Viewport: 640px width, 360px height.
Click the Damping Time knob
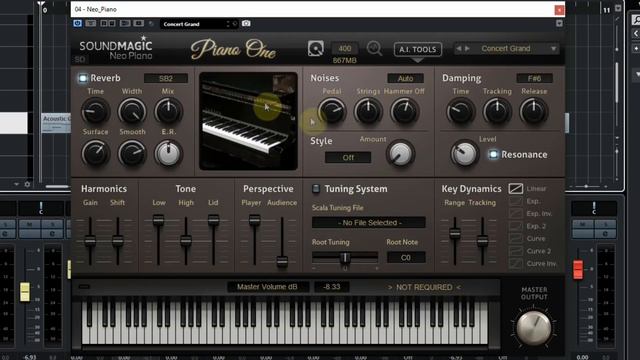(x=460, y=111)
